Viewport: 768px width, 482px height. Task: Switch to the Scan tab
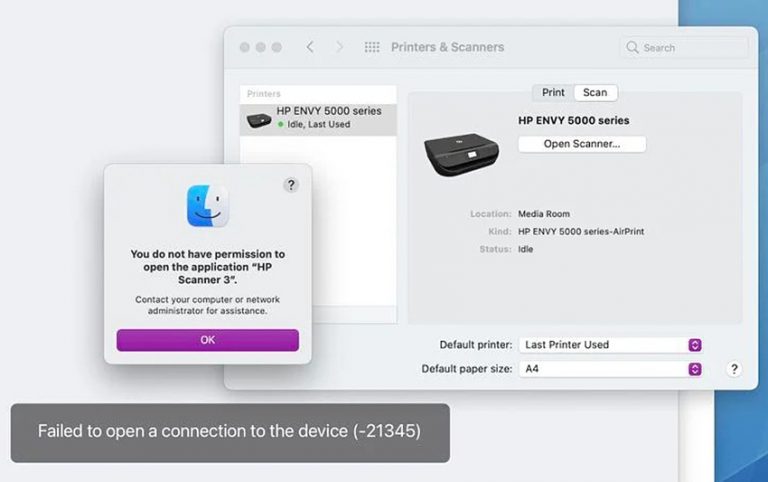pyautogui.click(x=595, y=93)
